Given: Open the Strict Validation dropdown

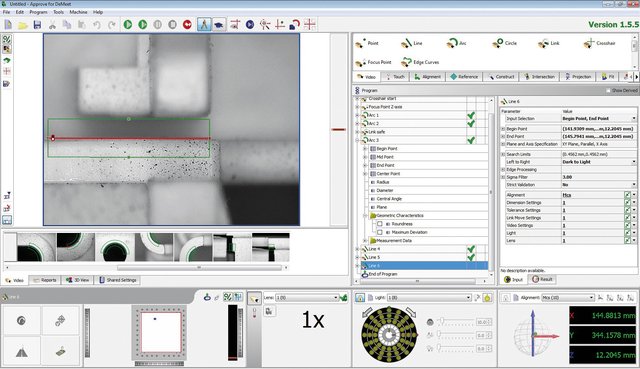Looking at the screenshot, I should (x=633, y=185).
